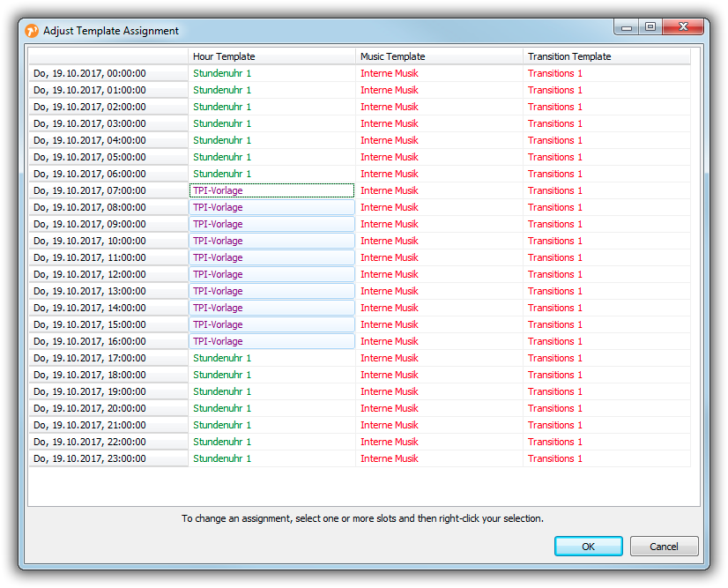Select Transitions 1 cell at 22:00:00
The width and height of the screenshot is (728, 588).
point(606,442)
